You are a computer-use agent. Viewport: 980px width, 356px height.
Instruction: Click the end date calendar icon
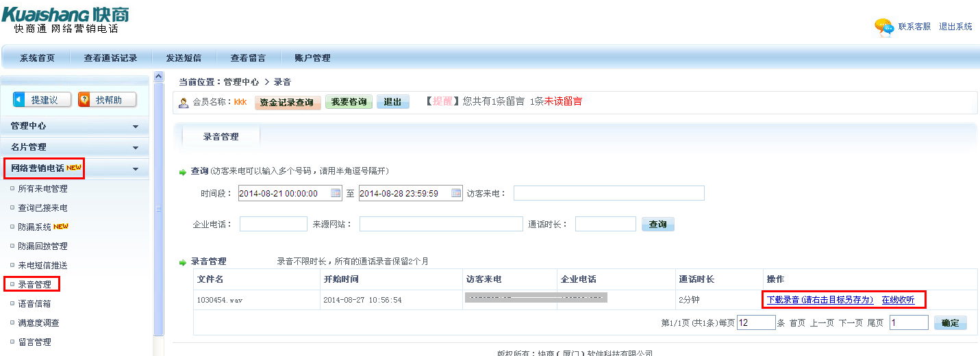point(456,193)
